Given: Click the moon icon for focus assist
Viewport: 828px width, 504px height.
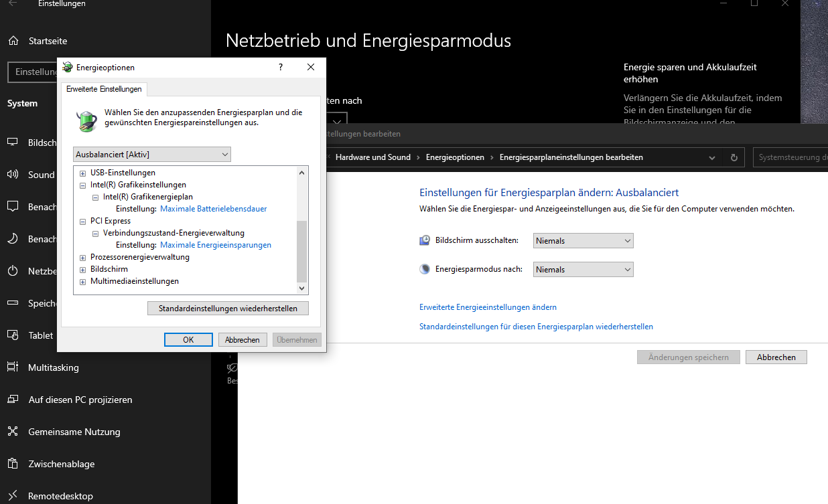Looking at the screenshot, I should coord(13,239).
